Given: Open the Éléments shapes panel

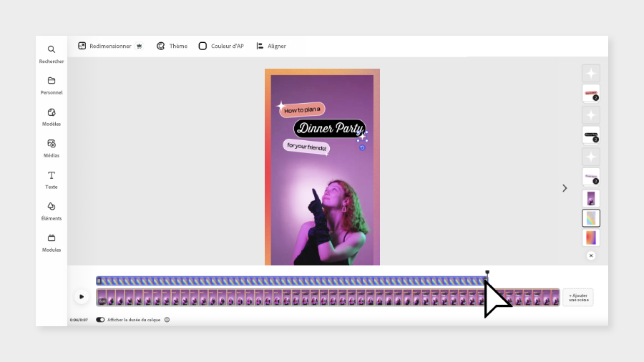Looking at the screenshot, I should [52, 211].
